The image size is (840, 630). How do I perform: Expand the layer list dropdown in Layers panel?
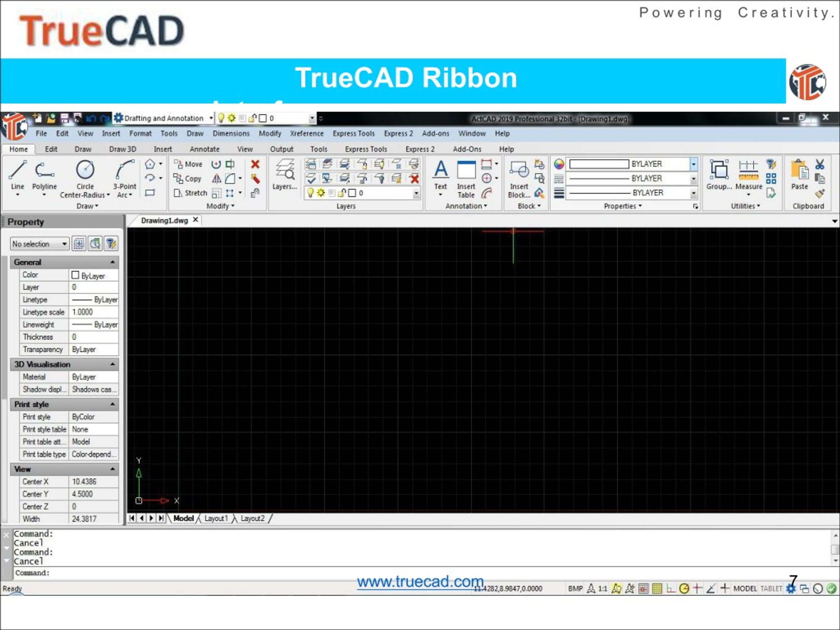[416, 193]
